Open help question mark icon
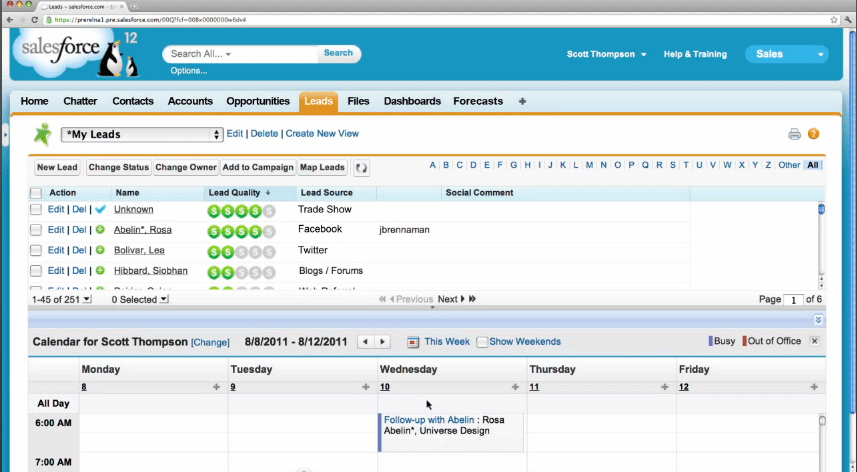Image resolution: width=857 pixels, height=472 pixels. (x=813, y=134)
